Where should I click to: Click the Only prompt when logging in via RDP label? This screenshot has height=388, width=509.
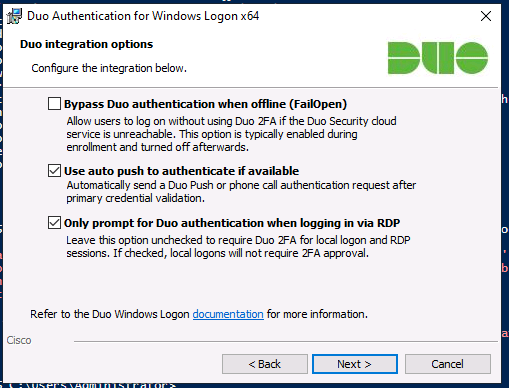pyautogui.click(x=232, y=223)
